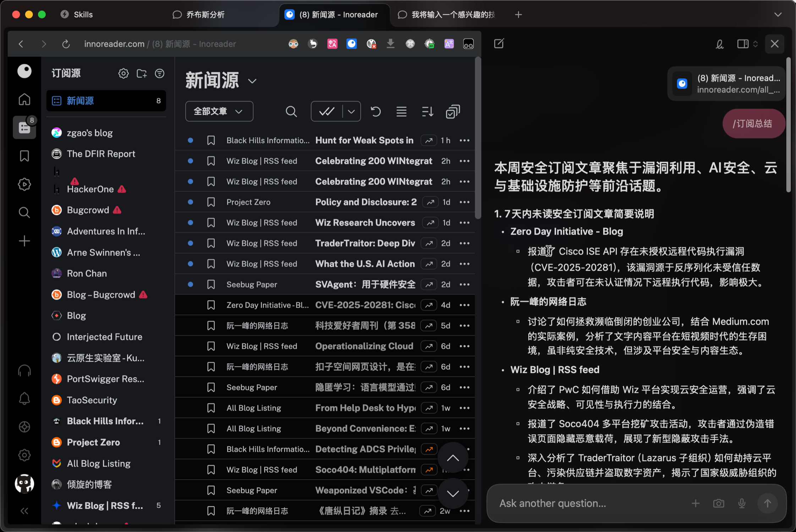Bookmark the Project Zero article
The height and width of the screenshot is (532, 796).
211,202
